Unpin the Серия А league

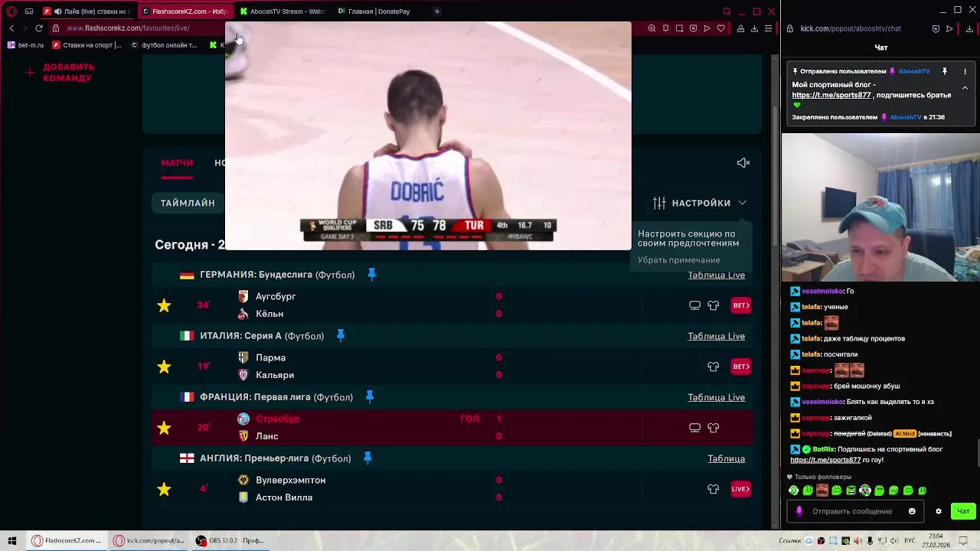tap(341, 335)
